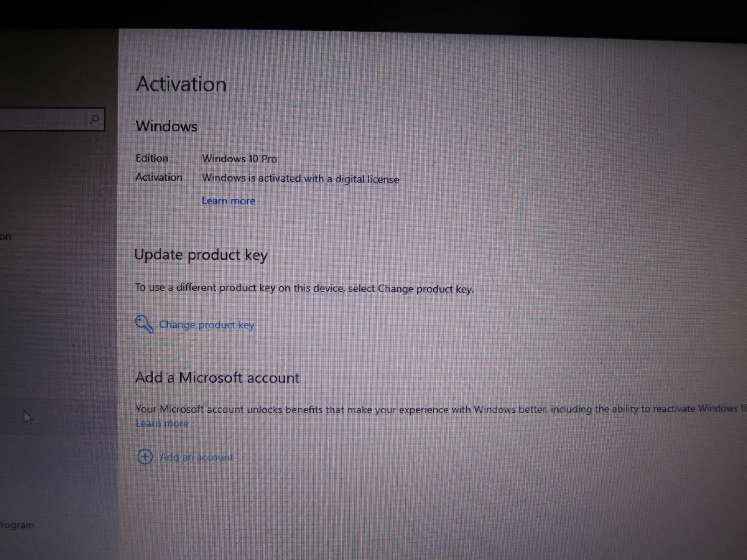Click 'Windows is activated with a digital license' text
The height and width of the screenshot is (560, 747).
[x=300, y=179]
